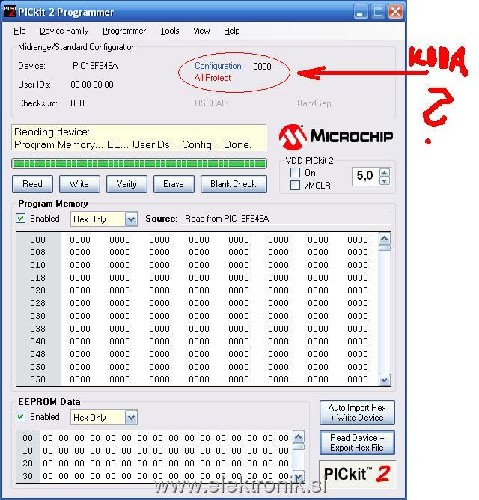Click the PICkit 2 logo image
The height and width of the screenshot is (500, 479).
pyautogui.click(x=357, y=474)
